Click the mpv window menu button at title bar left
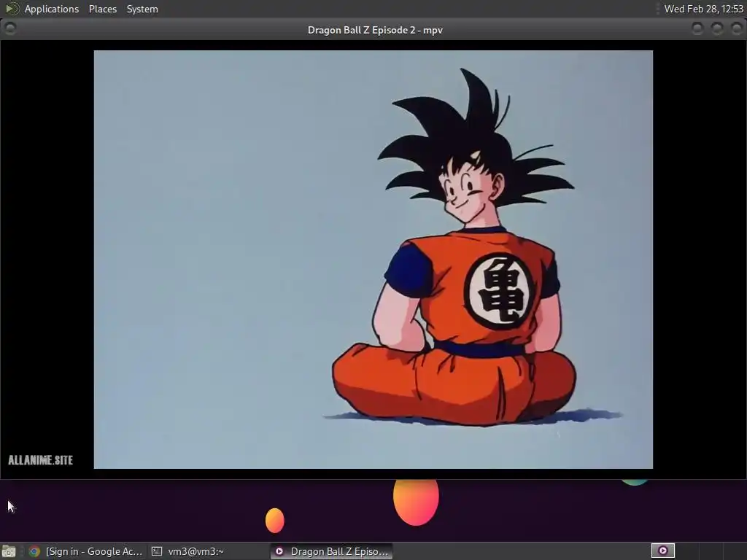This screenshot has height=560, width=747. [10, 28]
